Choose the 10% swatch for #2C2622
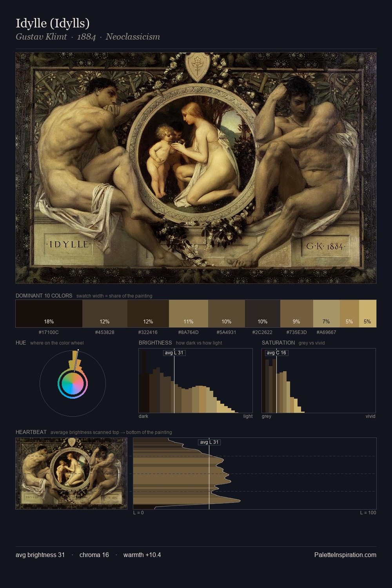The image size is (392, 588). click(263, 314)
